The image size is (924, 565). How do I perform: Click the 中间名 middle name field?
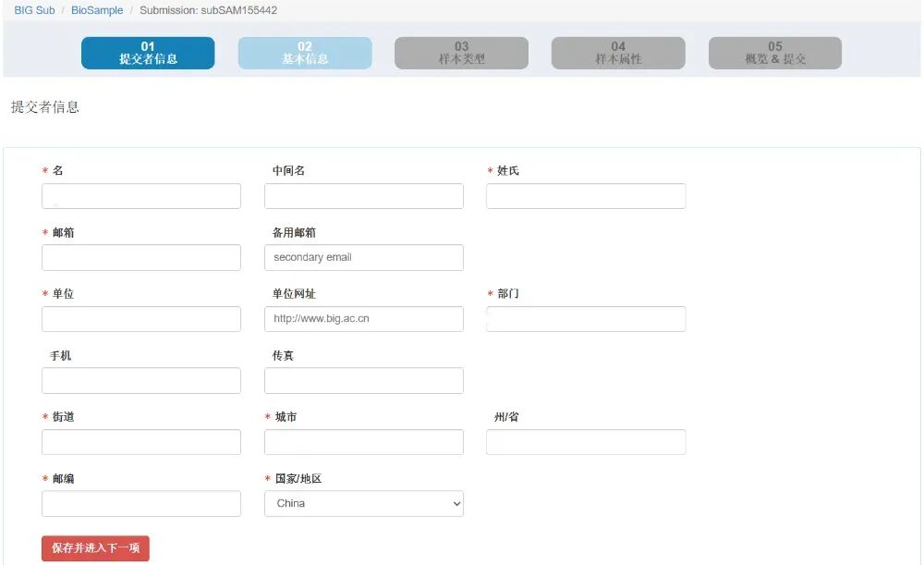363,195
